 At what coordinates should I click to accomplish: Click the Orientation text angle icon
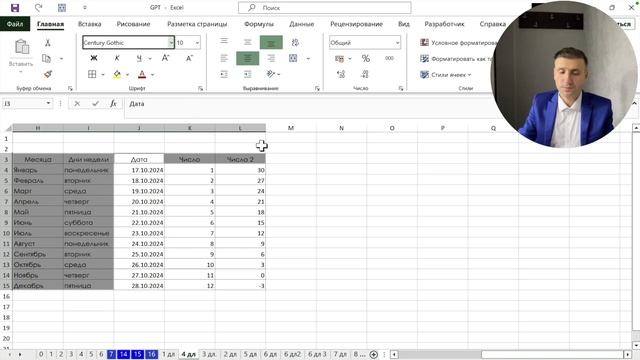pos(271,74)
